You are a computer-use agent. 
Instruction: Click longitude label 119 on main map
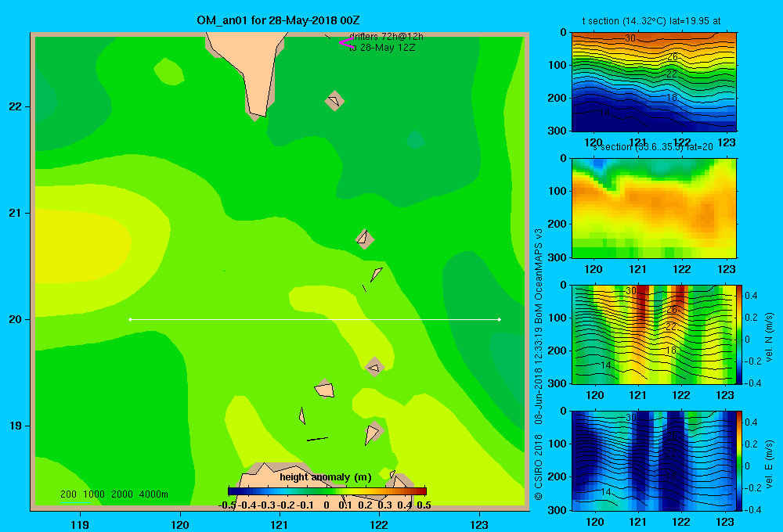80,524
